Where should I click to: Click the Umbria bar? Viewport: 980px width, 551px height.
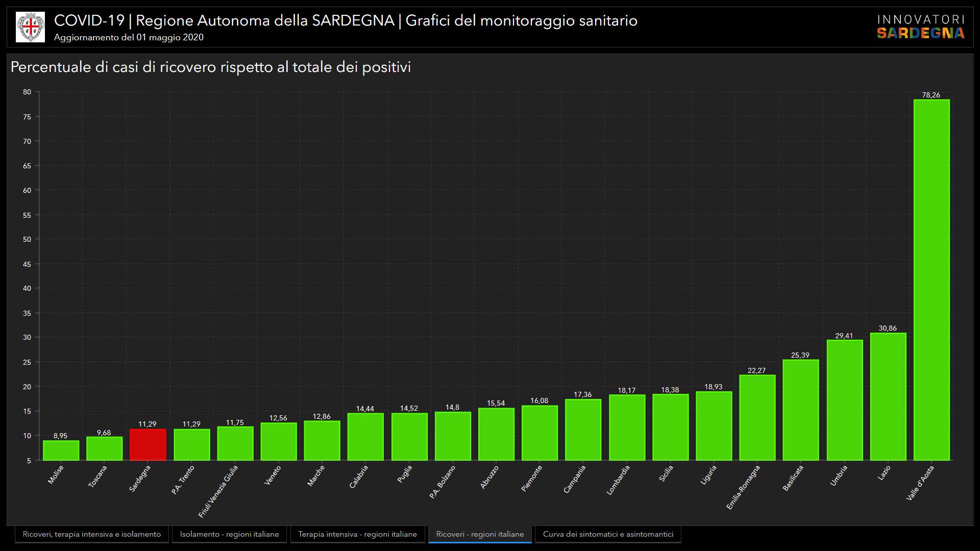click(844, 400)
